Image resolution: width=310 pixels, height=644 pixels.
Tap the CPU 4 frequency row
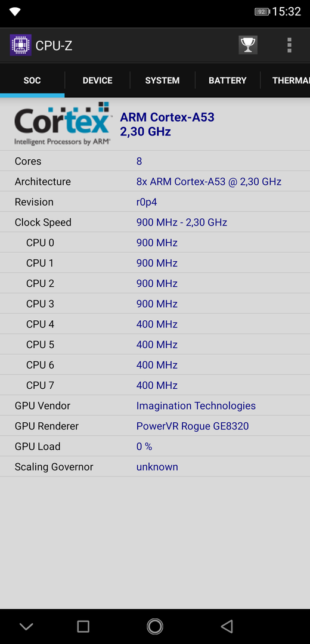click(x=155, y=324)
